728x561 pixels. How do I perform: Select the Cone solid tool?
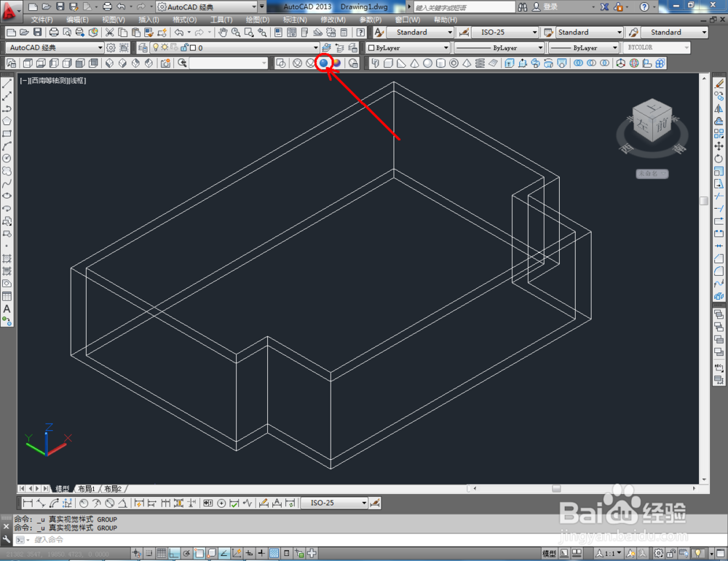[x=415, y=63]
